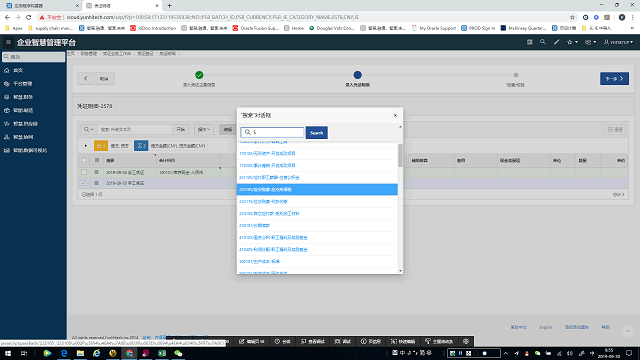
Task: Toggle the select-all checkbox in table header
Action: coord(84,160)
